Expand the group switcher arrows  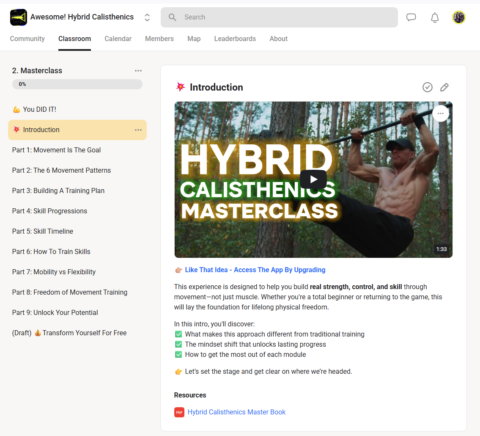147,17
